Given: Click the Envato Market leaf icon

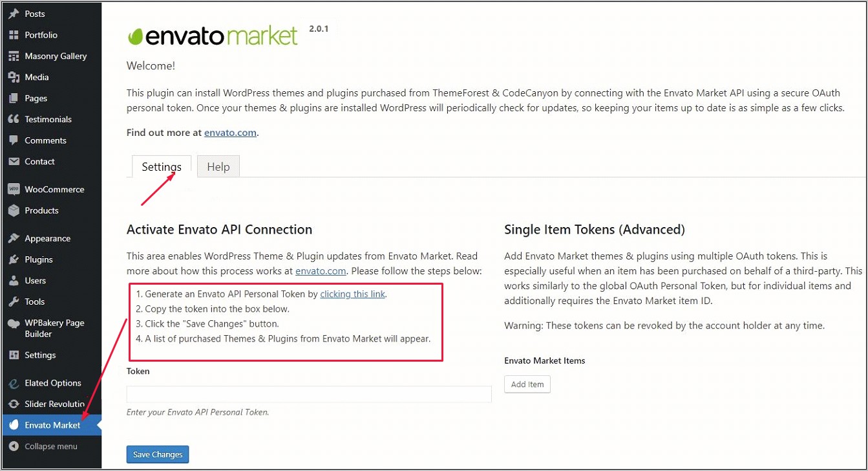Looking at the screenshot, I should point(14,425).
